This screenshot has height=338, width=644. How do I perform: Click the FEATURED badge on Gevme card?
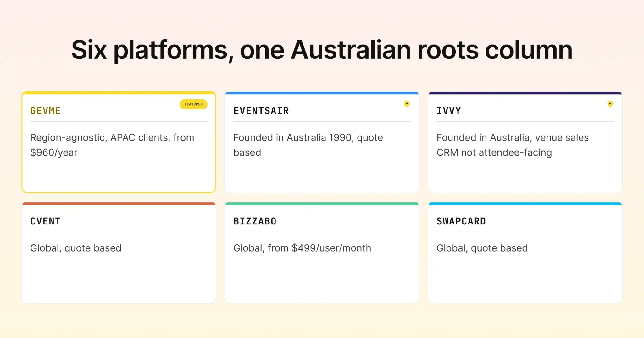pyautogui.click(x=193, y=104)
